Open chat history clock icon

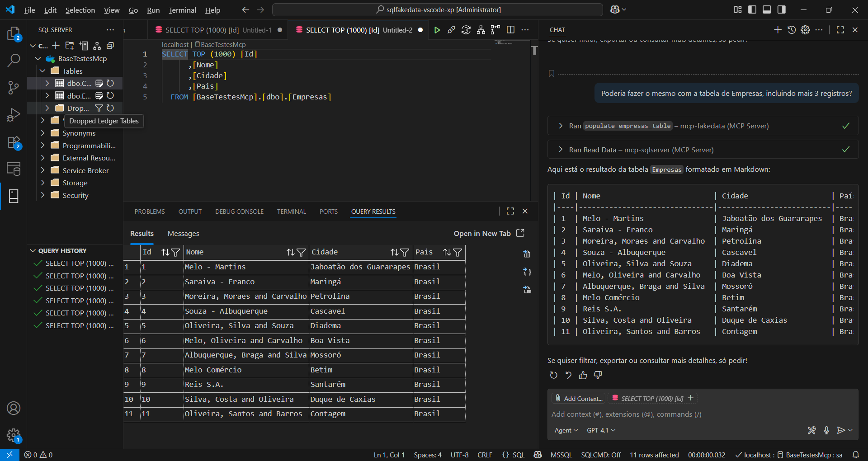tap(792, 30)
